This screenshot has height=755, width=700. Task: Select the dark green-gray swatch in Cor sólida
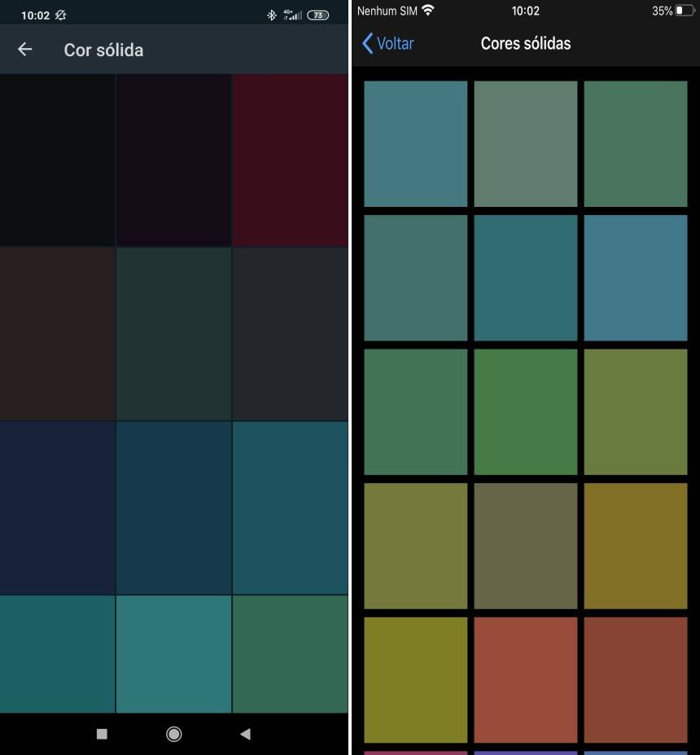173,334
